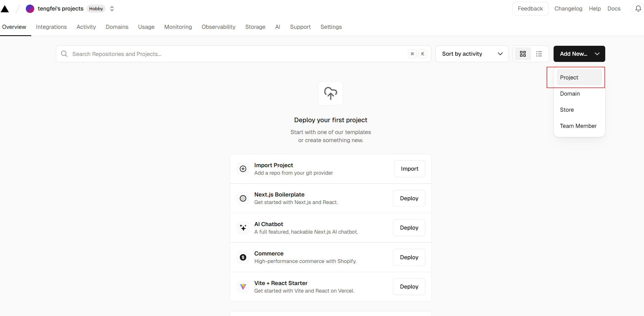Click the cloud upload icon
Viewport: 644px width, 316px height.
click(330, 93)
